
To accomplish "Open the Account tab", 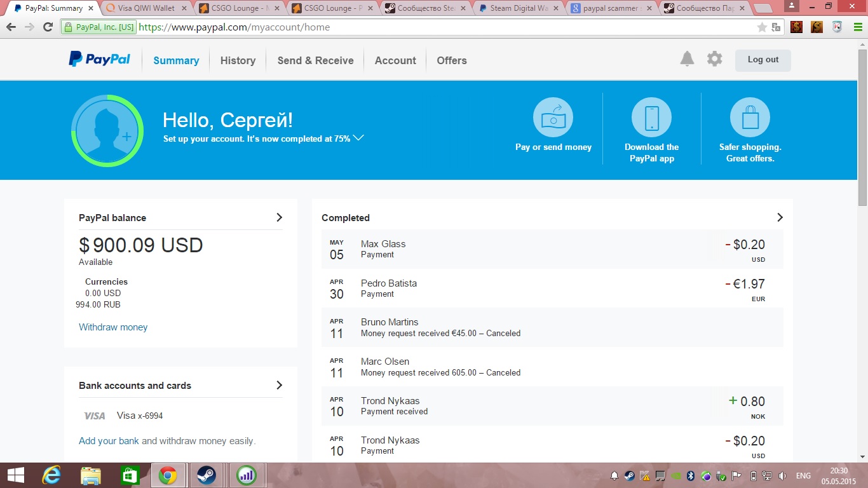I will (395, 60).
